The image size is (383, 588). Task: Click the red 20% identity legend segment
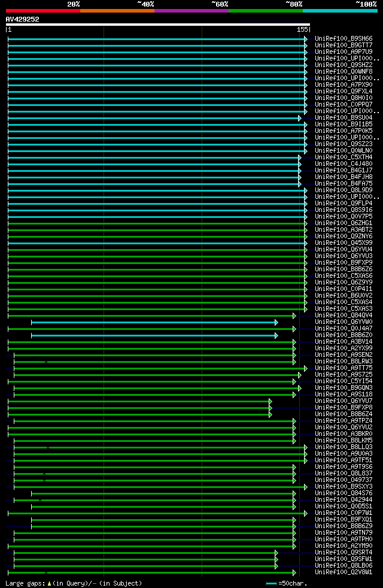click(x=43, y=11)
